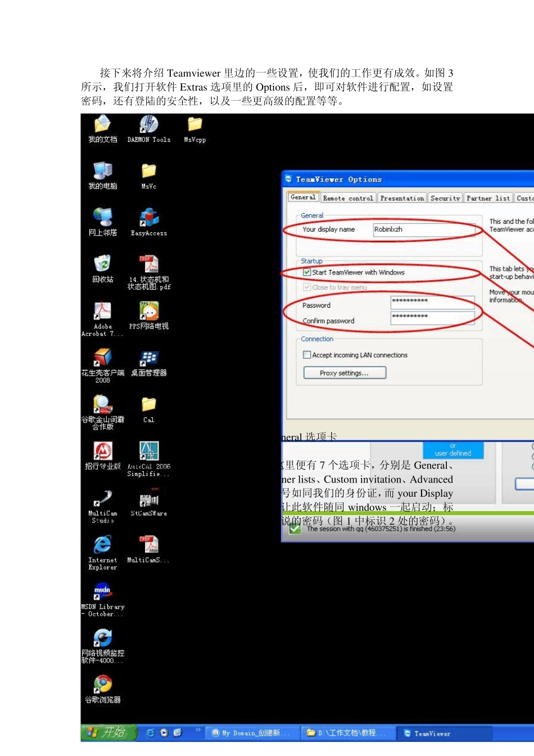
Task: Open My Domain taskbar window button
Action: click(x=251, y=733)
